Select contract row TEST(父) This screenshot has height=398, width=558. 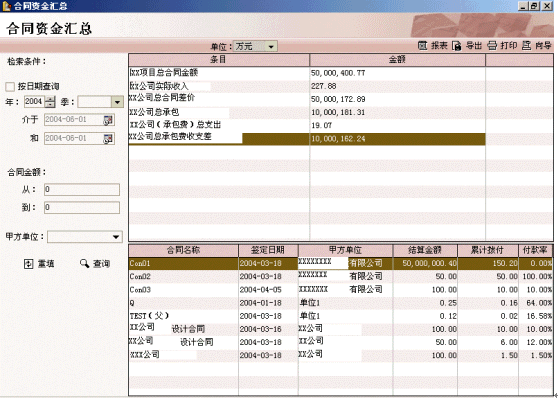(341, 316)
